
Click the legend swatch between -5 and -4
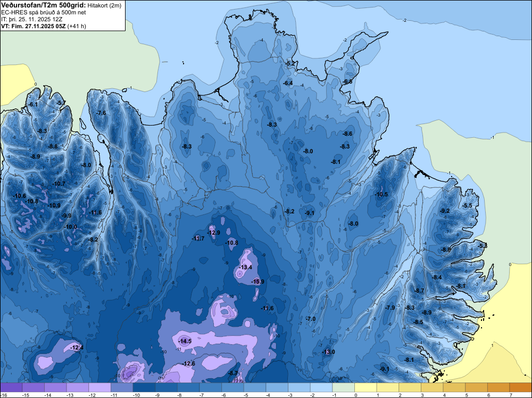(255, 387)
